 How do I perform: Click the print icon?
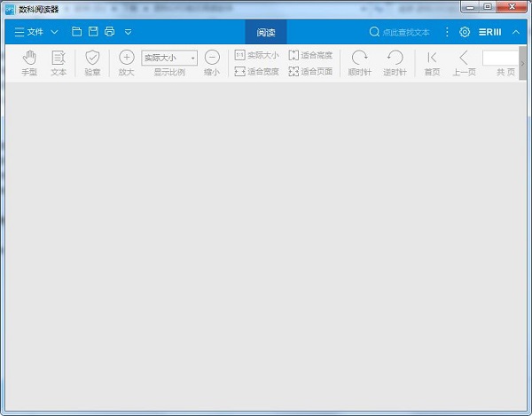109,32
